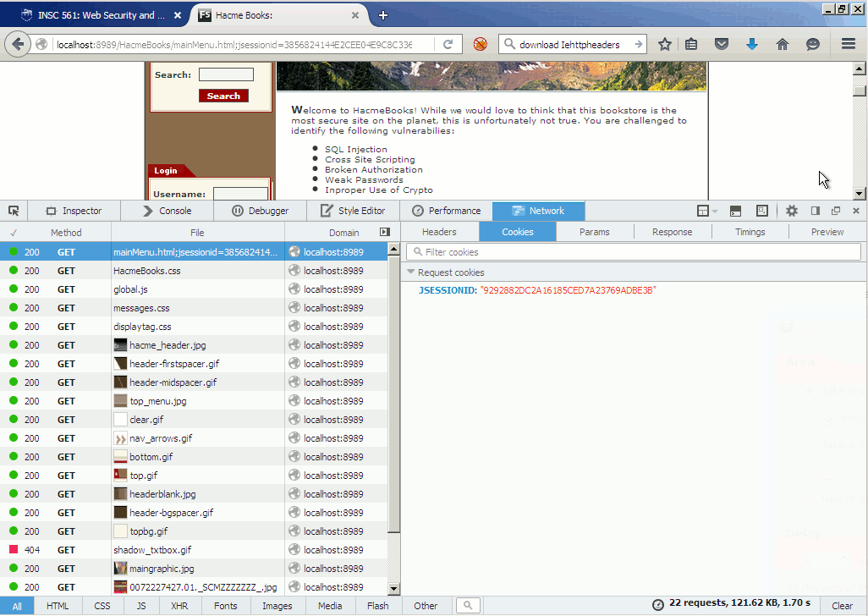Collapse the Request cookies section

[411, 272]
